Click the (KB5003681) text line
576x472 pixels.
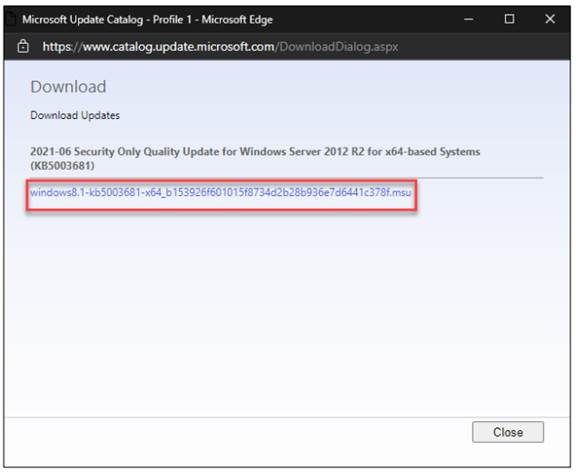(62, 166)
